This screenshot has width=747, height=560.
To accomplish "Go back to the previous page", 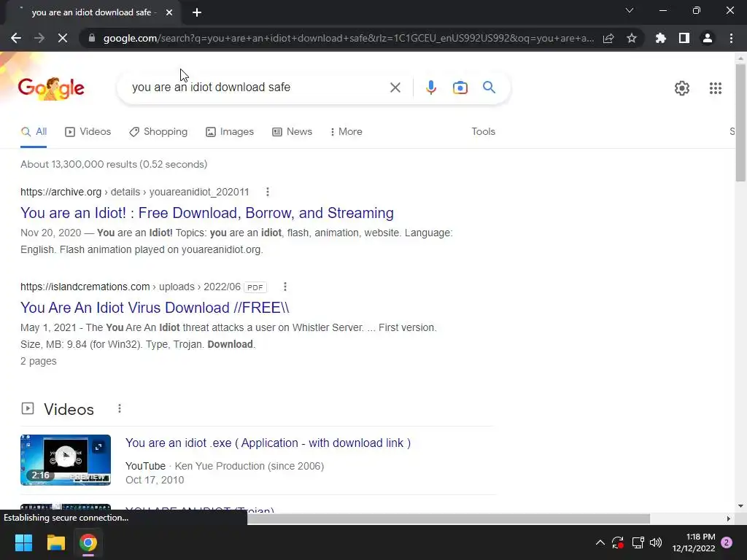I will coord(16,38).
